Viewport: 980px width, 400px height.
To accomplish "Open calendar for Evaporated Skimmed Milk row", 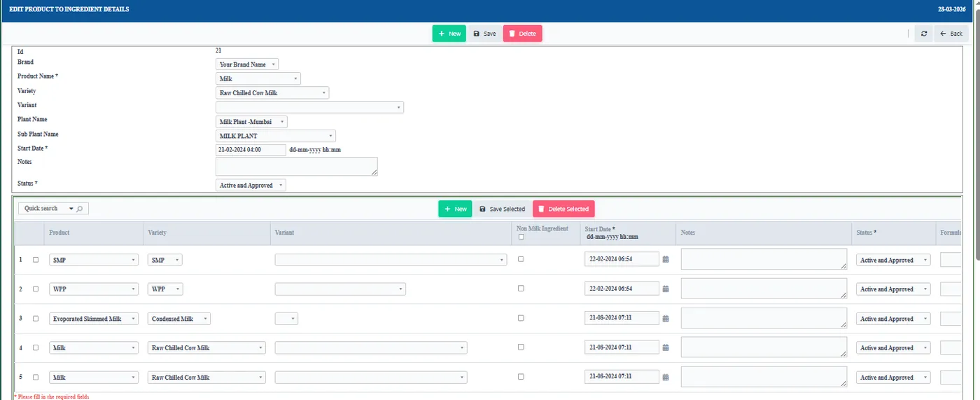I will point(666,318).
